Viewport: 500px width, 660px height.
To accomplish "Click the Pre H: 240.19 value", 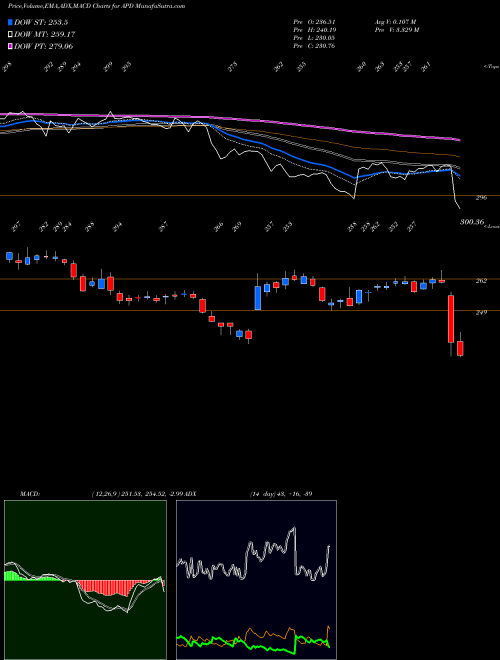I will pos(314,30).
